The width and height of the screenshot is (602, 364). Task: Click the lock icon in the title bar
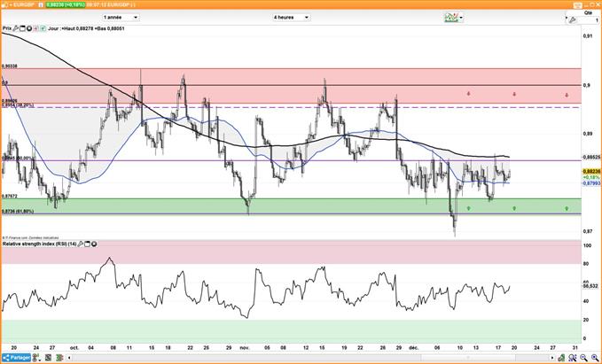[4, 5]
